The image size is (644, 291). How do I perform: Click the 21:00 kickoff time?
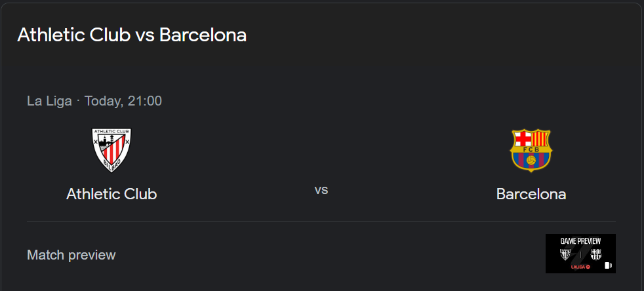point(144,101)
